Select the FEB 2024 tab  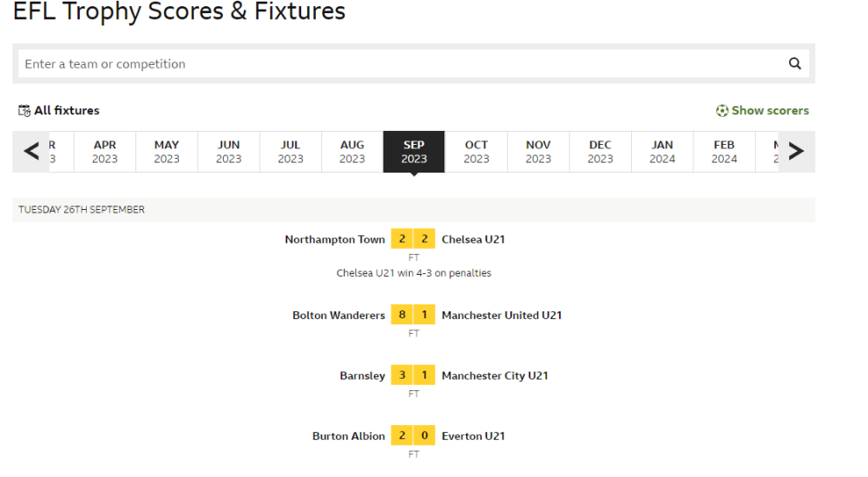(724, 152)
